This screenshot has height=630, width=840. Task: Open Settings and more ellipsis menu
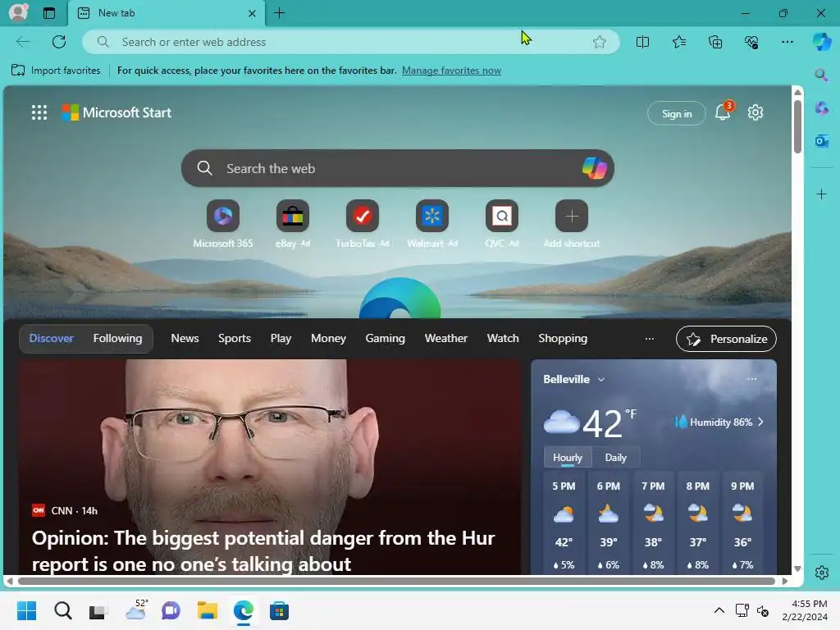click(x=787, y=42)
